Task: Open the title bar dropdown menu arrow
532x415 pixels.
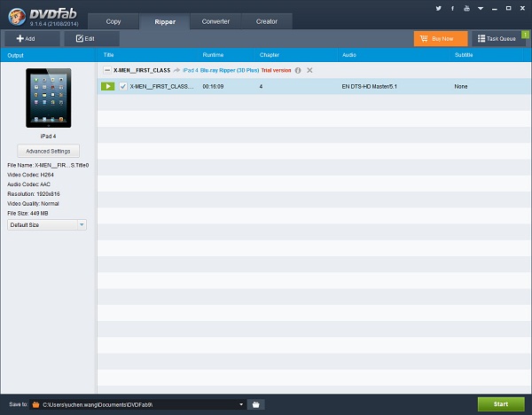Action: click(481, 9)
